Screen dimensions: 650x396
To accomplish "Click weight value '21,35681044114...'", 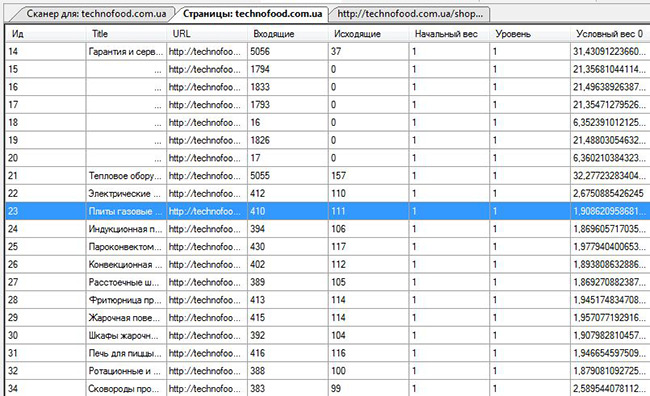I will point(610,69).
